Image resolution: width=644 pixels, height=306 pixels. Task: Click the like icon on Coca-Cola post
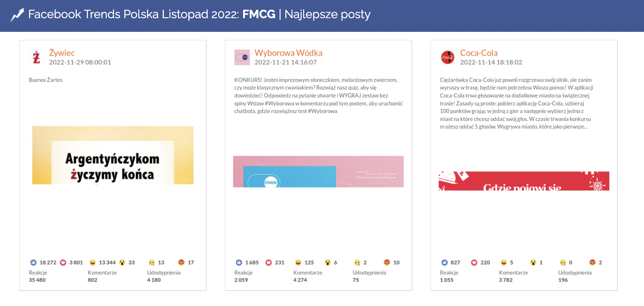pyautogui.click(x=444, y=262)
